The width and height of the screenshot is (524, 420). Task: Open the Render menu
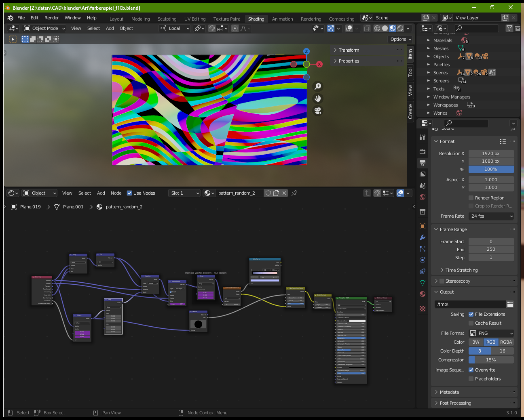coord(51,17)
